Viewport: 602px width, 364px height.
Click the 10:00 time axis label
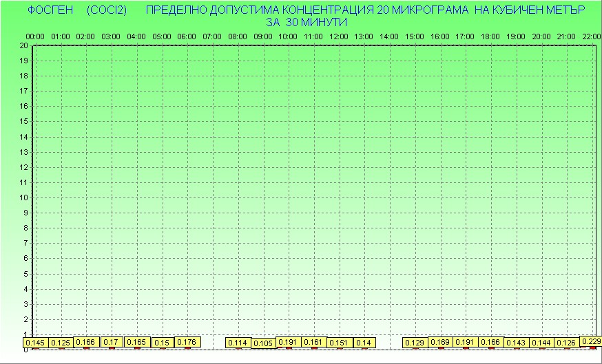pos(288,37)
